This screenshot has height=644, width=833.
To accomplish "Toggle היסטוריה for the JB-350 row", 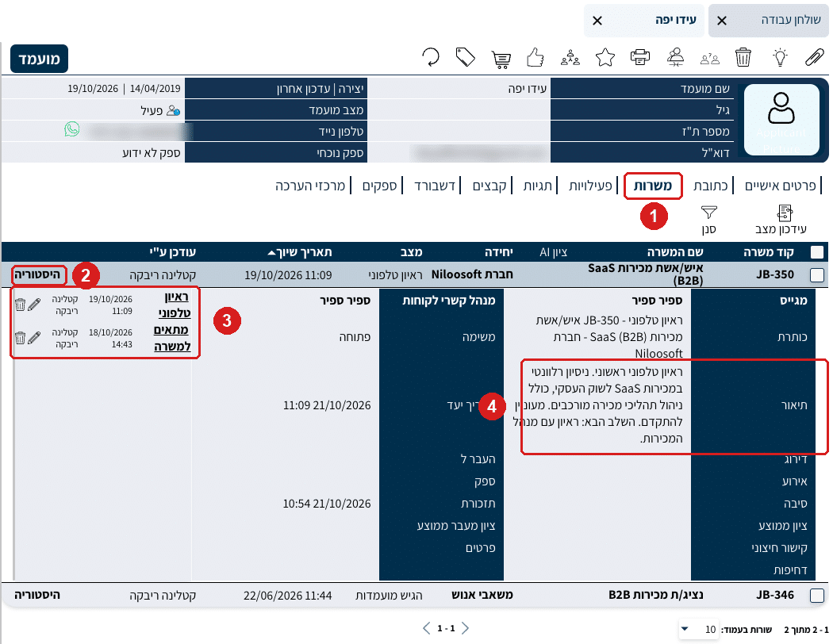I will pyautogui.click(x=37, y=274).
